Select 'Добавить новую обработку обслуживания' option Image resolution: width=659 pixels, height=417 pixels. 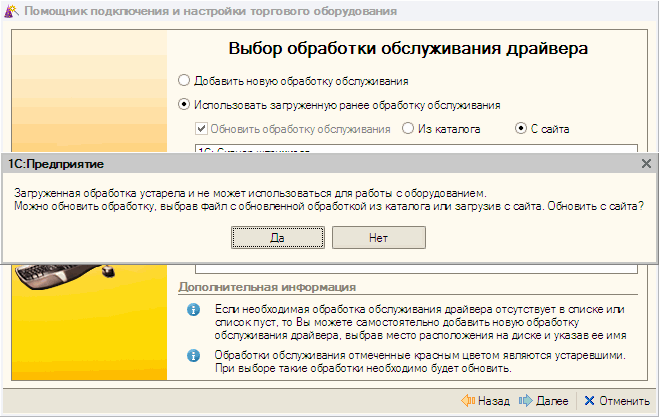[x=183, y=80]
